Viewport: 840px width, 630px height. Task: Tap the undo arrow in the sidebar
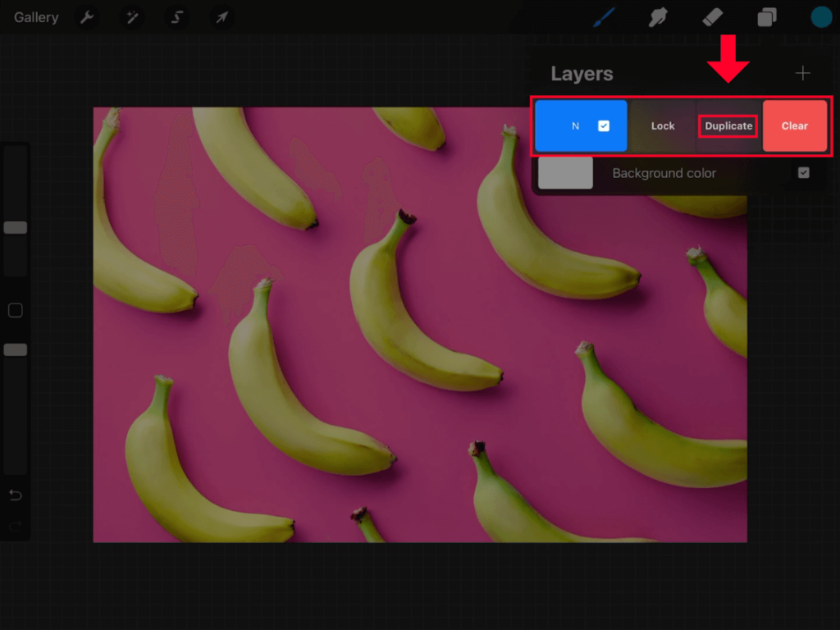[15, 495]
